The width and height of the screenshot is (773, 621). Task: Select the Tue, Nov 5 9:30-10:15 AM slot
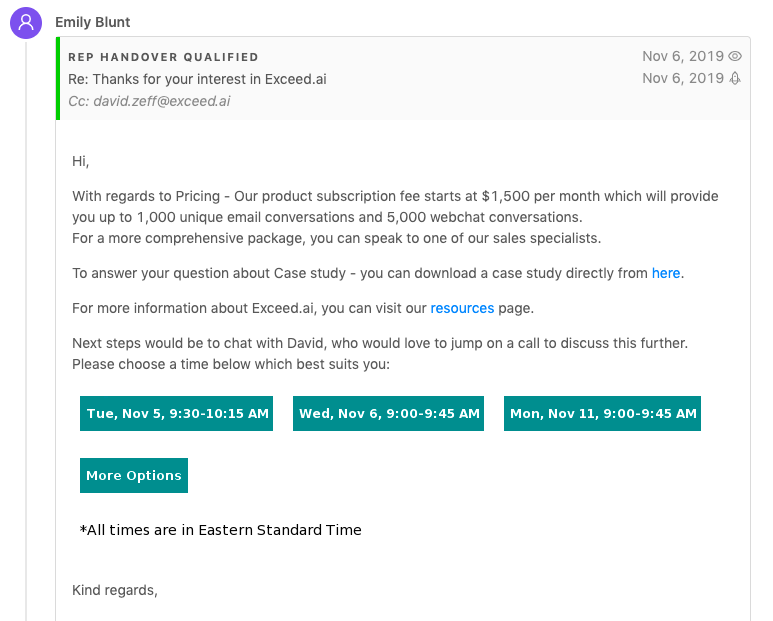point(177,413)
